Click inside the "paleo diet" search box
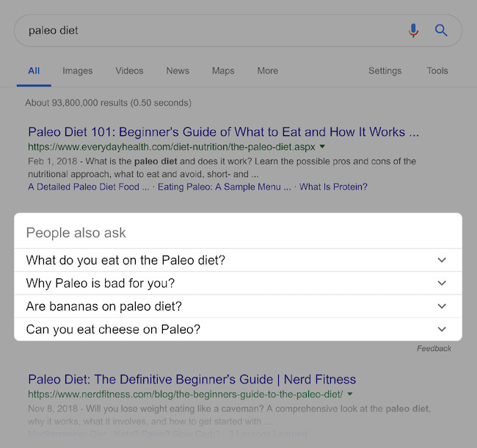This screenshot has width=477, height=448. pyautogui.click(x=205, y=31)
